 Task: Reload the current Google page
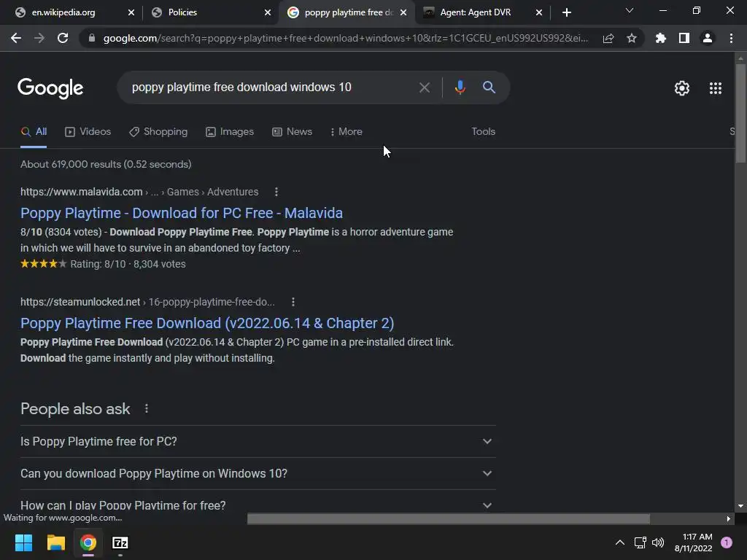63,38
